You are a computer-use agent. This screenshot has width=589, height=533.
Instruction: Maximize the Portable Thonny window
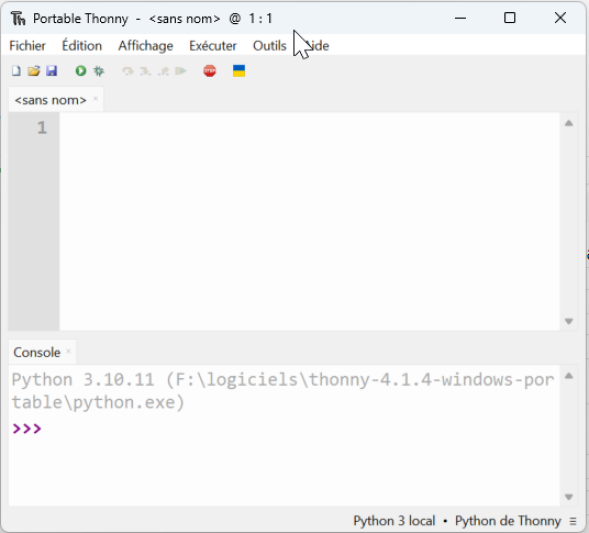tap(510, 18)
